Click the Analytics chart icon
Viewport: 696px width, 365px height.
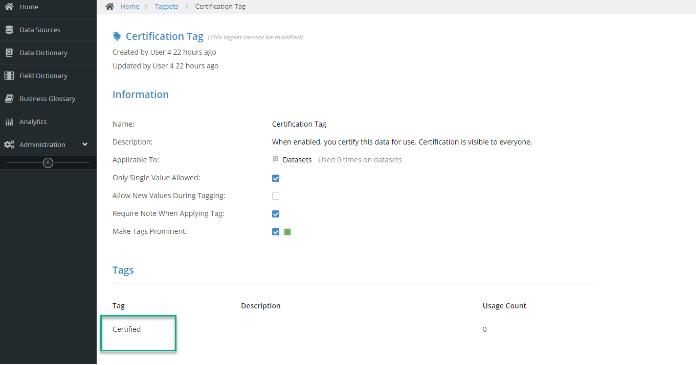click(9, 122)
